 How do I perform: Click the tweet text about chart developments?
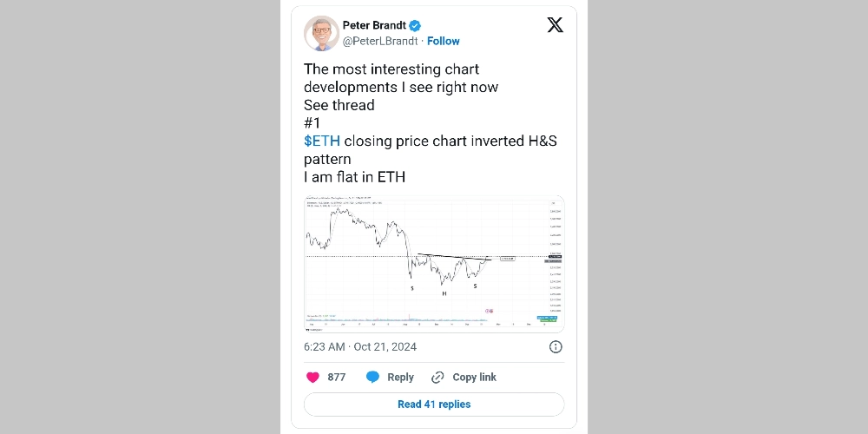tap(401, 78)
